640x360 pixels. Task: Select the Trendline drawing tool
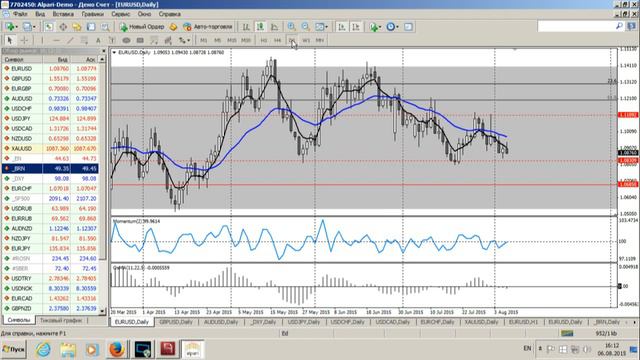(x=70, y=40)
